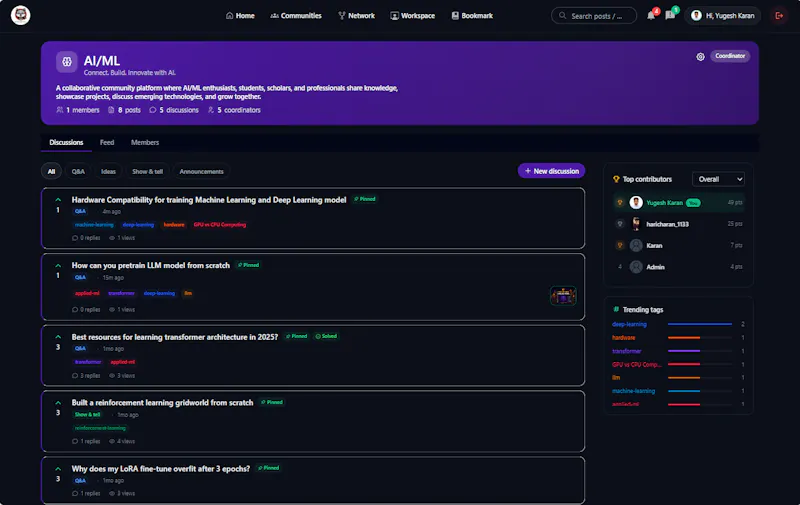Screen dimensions: 800x505
Task: Click haricharan_1133's avatar in contributors
Action: pos(636,224)
